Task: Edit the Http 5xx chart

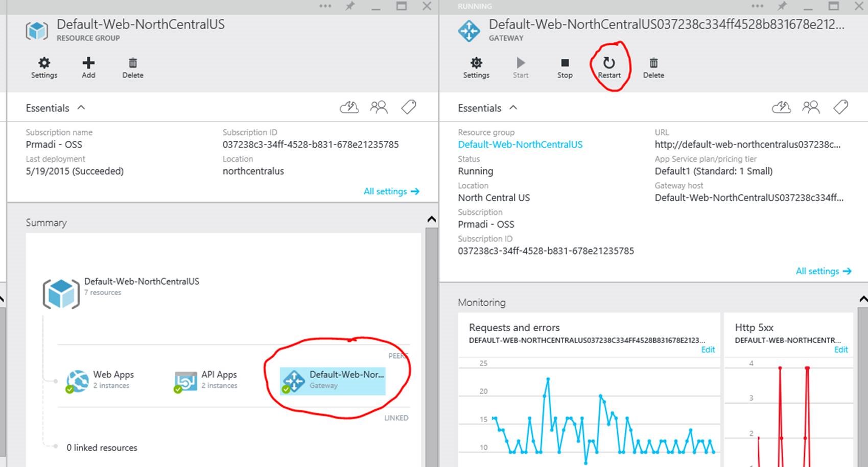Action: coord(841,350)
